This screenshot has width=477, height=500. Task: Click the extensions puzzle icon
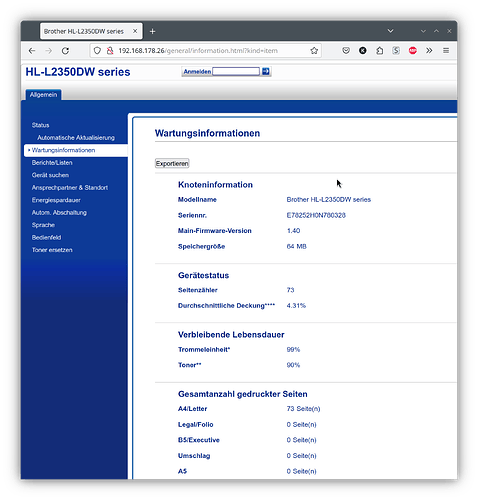[379, 51]
